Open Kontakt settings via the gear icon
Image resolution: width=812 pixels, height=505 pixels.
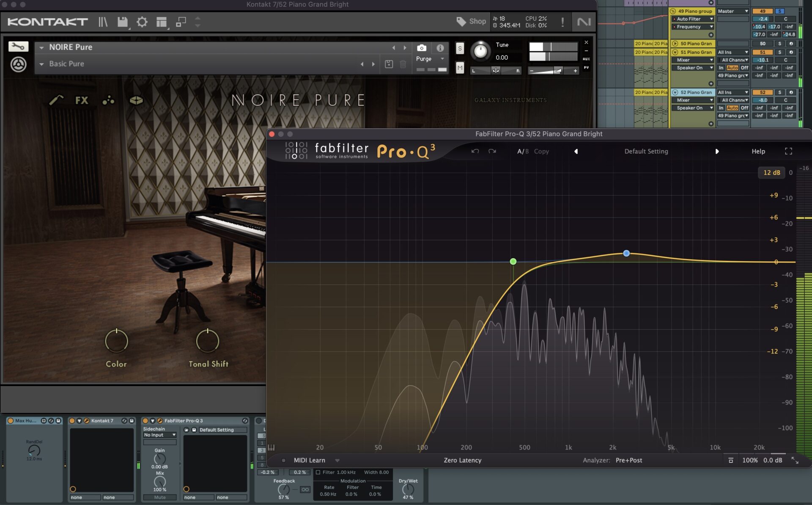click(x=143, y=22)
